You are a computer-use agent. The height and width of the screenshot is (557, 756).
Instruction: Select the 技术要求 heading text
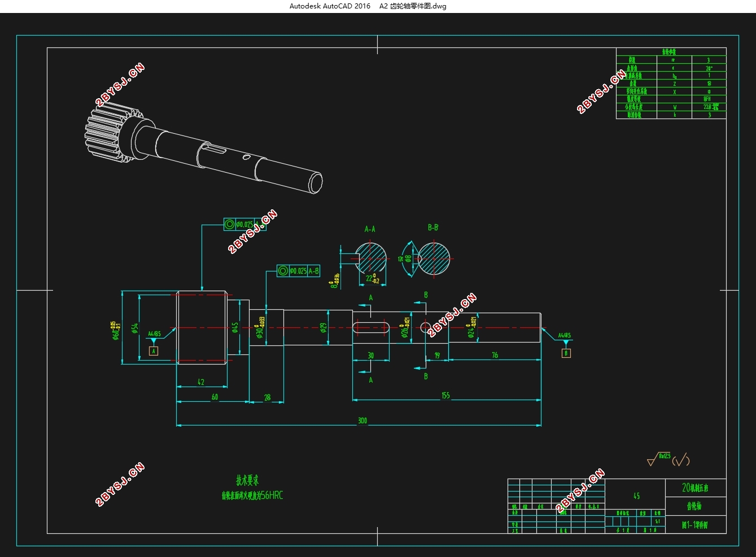tap(247, 481)
